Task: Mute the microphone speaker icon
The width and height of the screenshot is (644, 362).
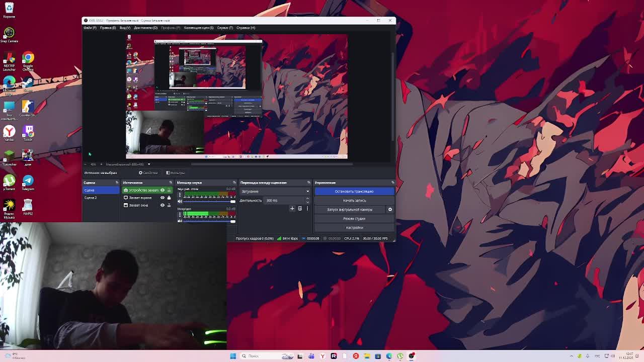Action: pos(180,221)
